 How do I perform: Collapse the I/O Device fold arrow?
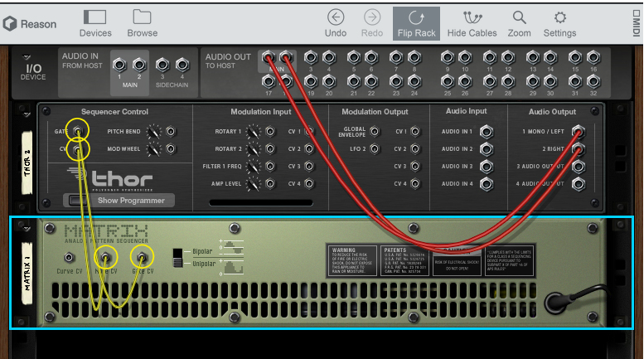pos(27,57)
